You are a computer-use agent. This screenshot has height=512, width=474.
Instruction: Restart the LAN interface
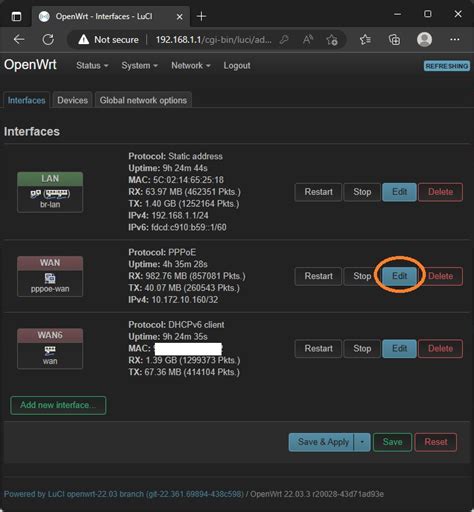click(x=318, y=192)
